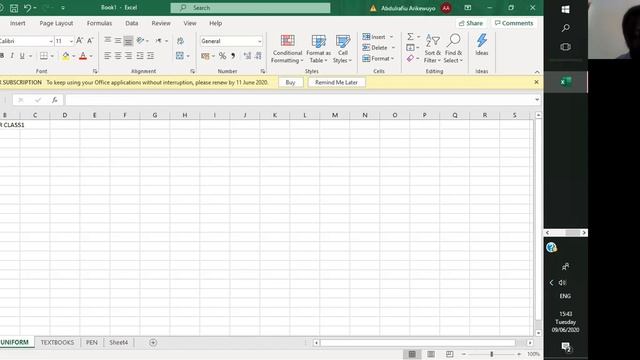Switch to the Formulas tab
The image size is (640, 360).
(x=99, y=23)
